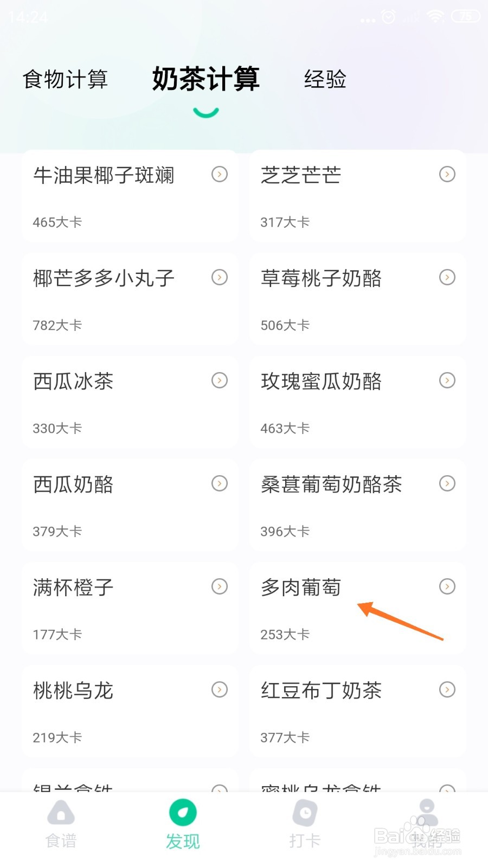Open the 椰芒多多小丸子 drink name
Screen dimensions: 488x868
point(104,278)
